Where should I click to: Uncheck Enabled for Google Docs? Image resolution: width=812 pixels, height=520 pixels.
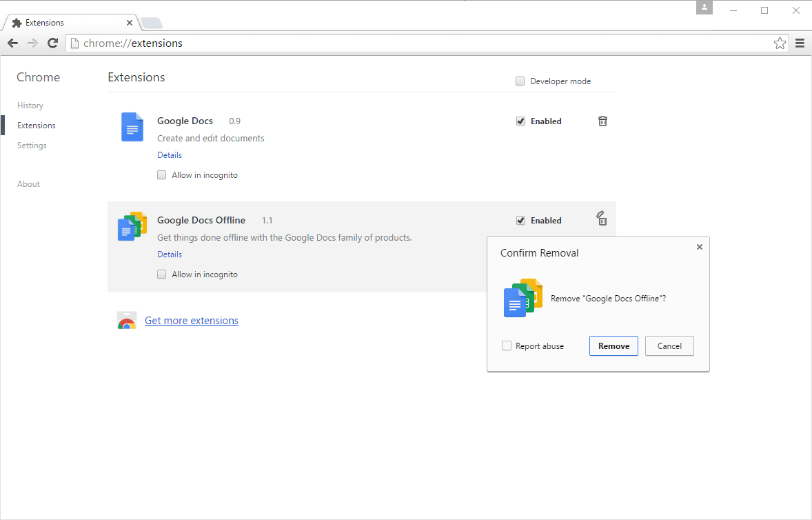coord(520,121)
